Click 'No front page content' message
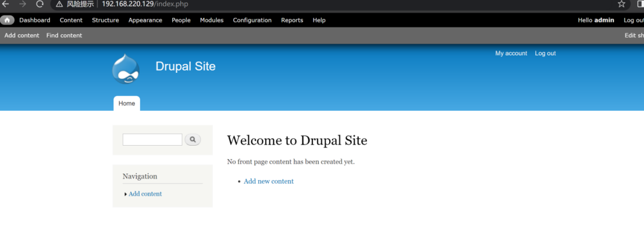 pos(291,162)
